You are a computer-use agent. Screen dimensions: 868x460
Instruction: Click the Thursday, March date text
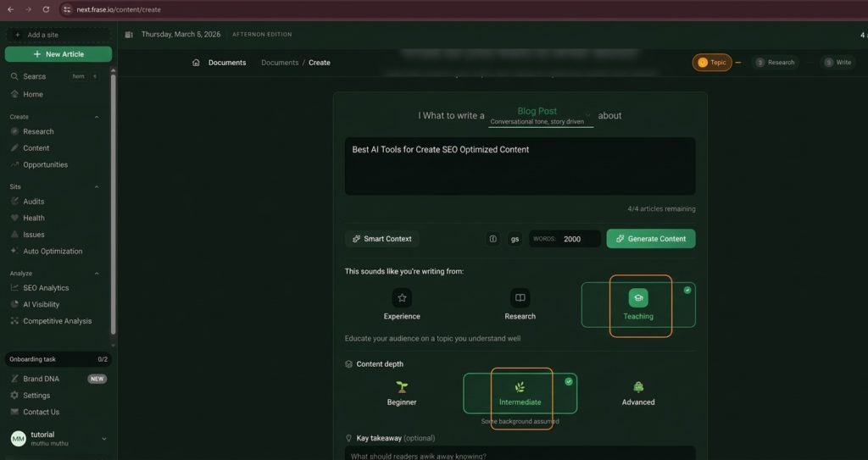coord(181,35)
